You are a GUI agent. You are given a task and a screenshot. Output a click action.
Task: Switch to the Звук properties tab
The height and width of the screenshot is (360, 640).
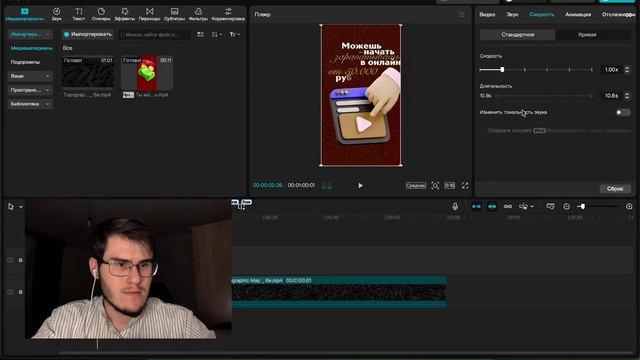pos(512,15)
